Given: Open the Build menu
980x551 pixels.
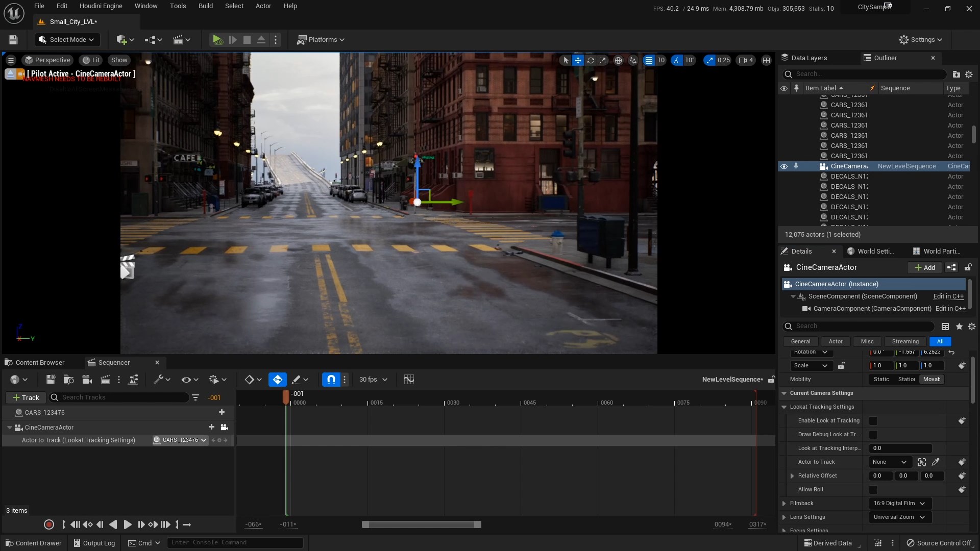Looking at the screenshot, I should (206, 6).
